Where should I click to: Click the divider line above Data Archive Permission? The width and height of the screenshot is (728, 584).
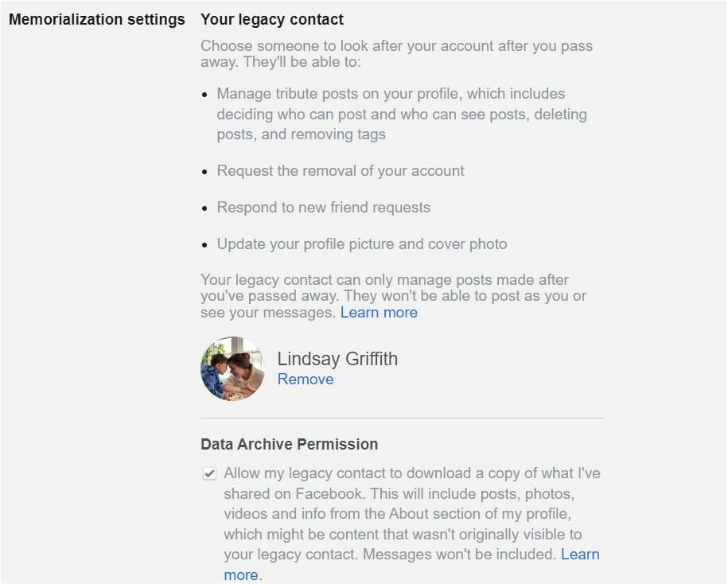402,418
